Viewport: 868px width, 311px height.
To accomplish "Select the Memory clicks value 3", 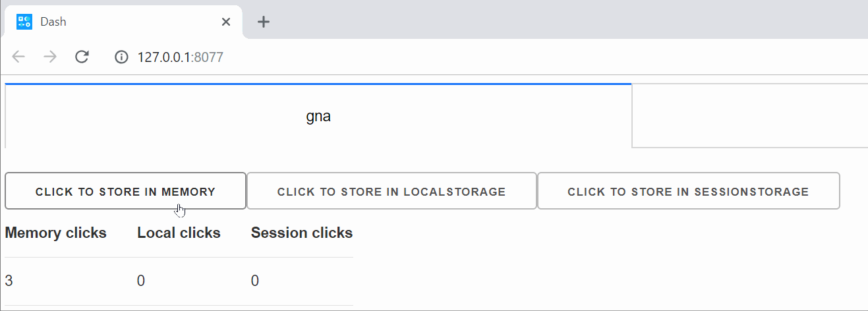I will tap(9, 281).
